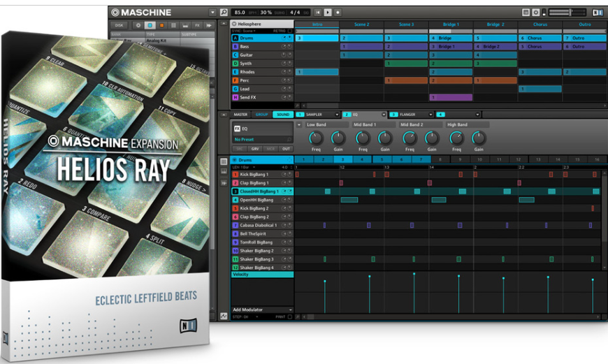Open the Add Modulator dropdown
The image size is (608, 364).
pyautogui.click(x=262, y=310)
